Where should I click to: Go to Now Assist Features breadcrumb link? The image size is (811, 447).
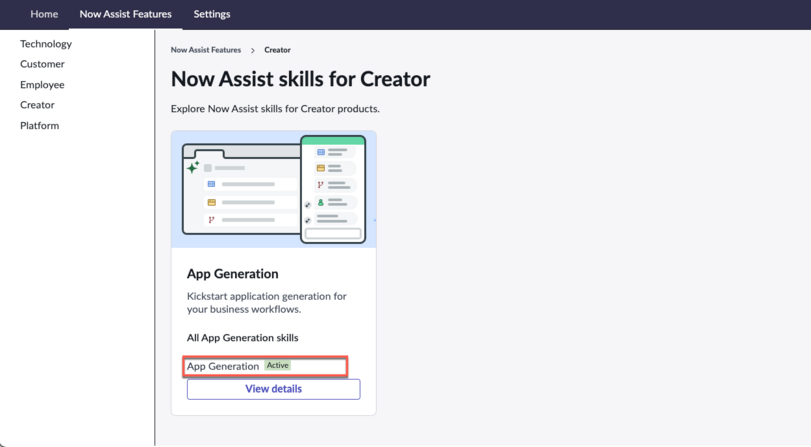tap(206, 50)
